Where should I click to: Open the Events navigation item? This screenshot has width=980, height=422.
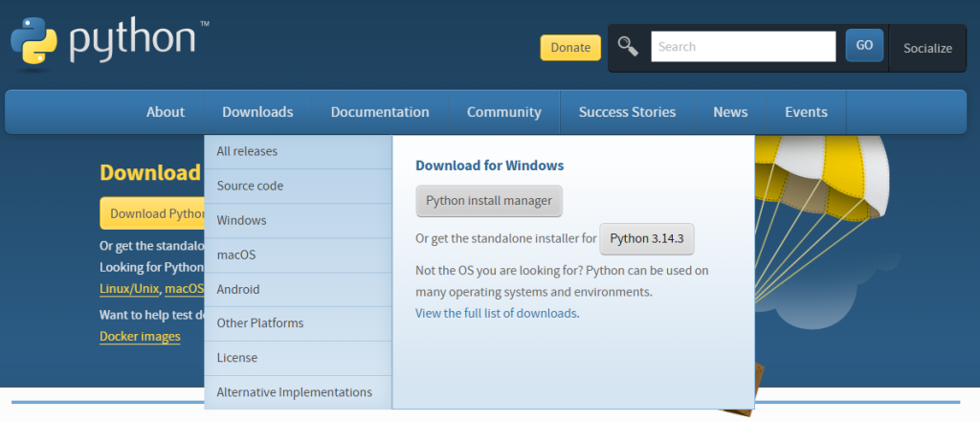tap(806, 112)
